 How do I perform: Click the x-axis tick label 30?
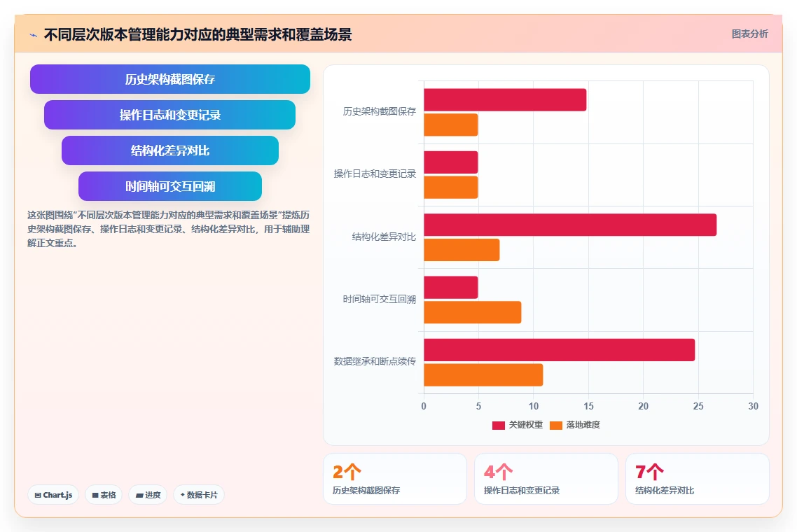pos(753,406)
